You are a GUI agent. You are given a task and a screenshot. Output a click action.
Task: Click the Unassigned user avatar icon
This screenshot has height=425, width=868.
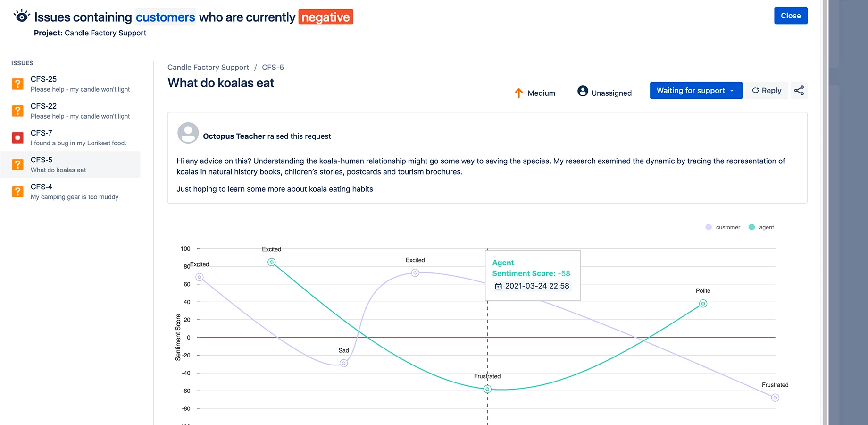(583, 91)
